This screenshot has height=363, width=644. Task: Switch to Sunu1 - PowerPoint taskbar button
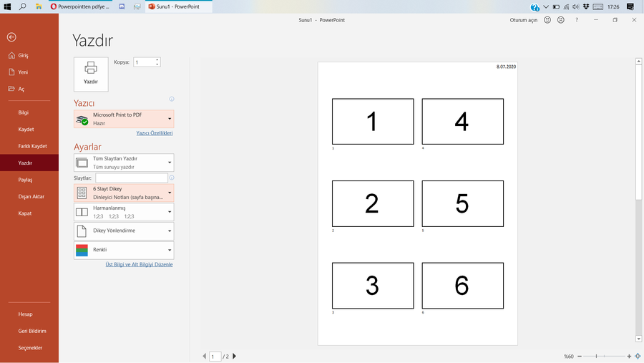point(179,6)
